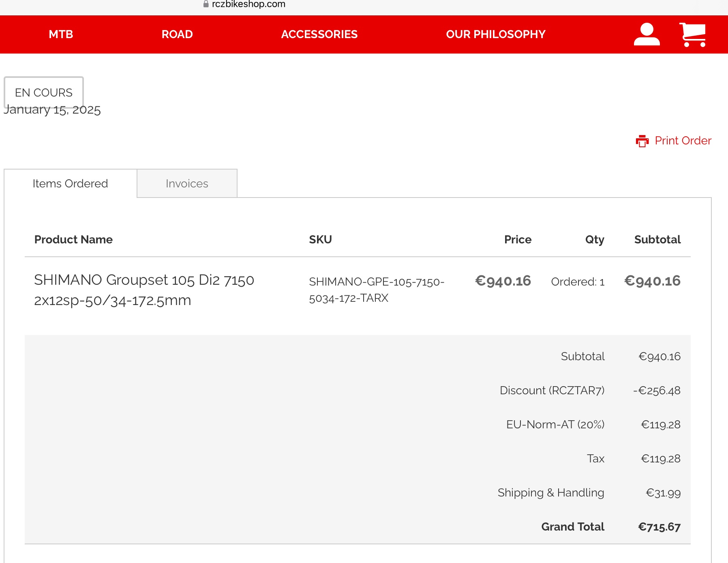Viewport: 728px width, 563px height.
Task: Open the OUR PHILOSOPHY page
Action: click(496, 34)
